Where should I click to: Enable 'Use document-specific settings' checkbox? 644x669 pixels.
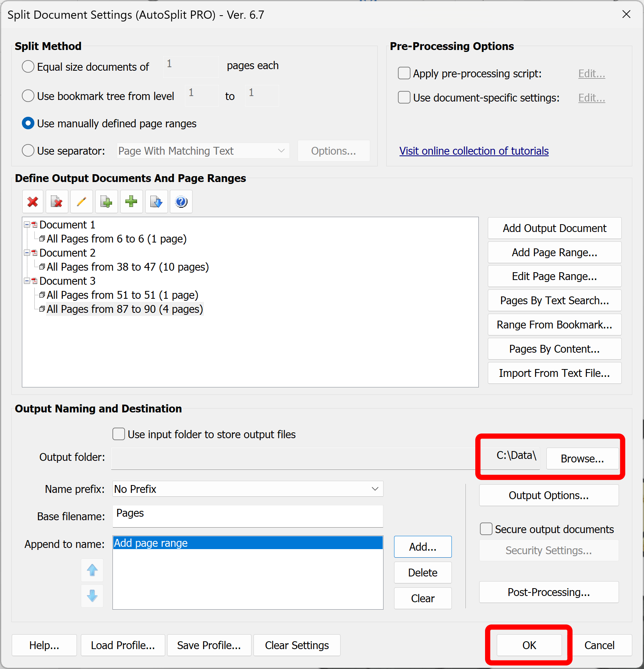(404, 97)
